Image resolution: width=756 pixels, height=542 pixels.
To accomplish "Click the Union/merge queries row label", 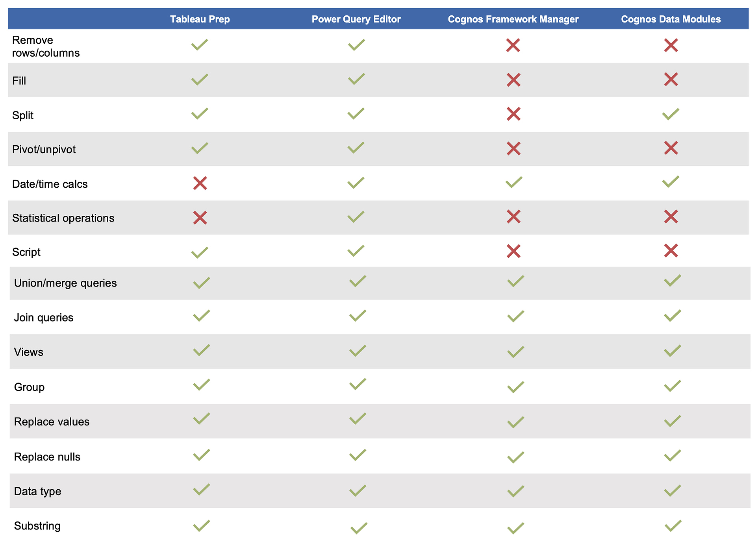I will tap(65, 283).
